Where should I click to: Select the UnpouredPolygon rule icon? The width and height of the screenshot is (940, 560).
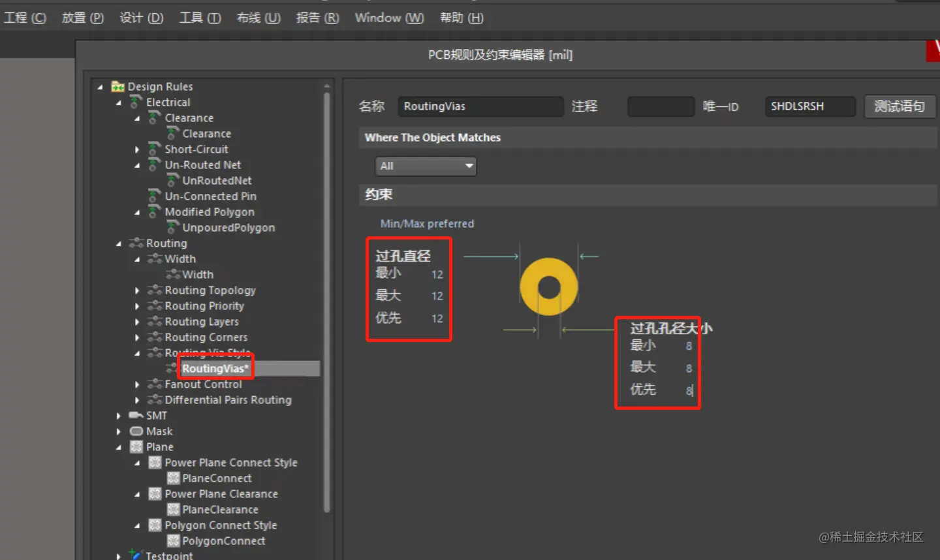pyautogui.click(x=173, y=228)
